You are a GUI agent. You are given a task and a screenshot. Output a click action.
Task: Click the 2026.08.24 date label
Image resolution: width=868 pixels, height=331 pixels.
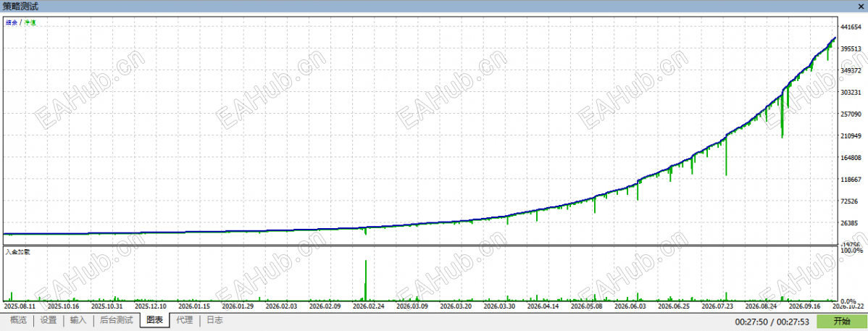761,306
